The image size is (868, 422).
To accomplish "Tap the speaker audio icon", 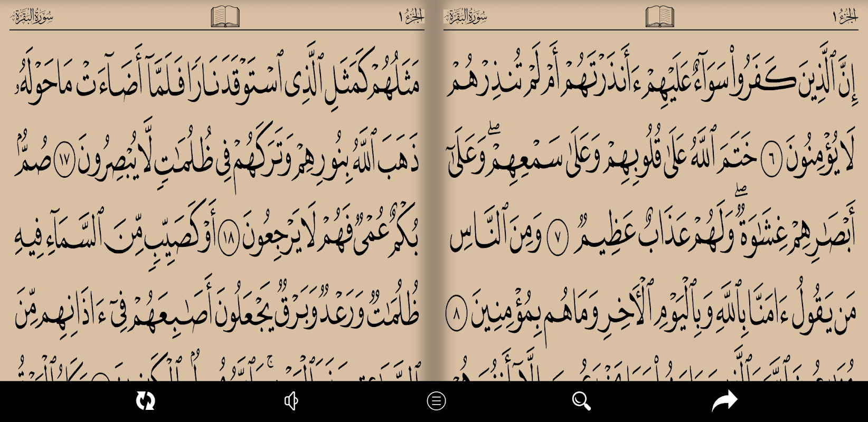I will (291, 401).
